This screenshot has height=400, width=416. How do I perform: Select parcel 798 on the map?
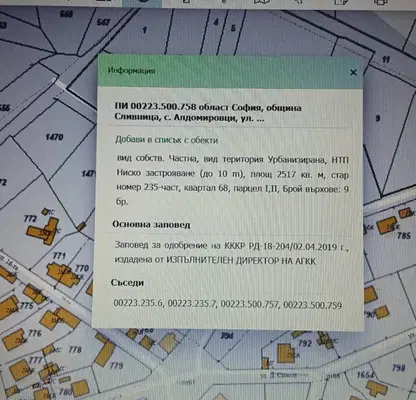click(399, 368)
